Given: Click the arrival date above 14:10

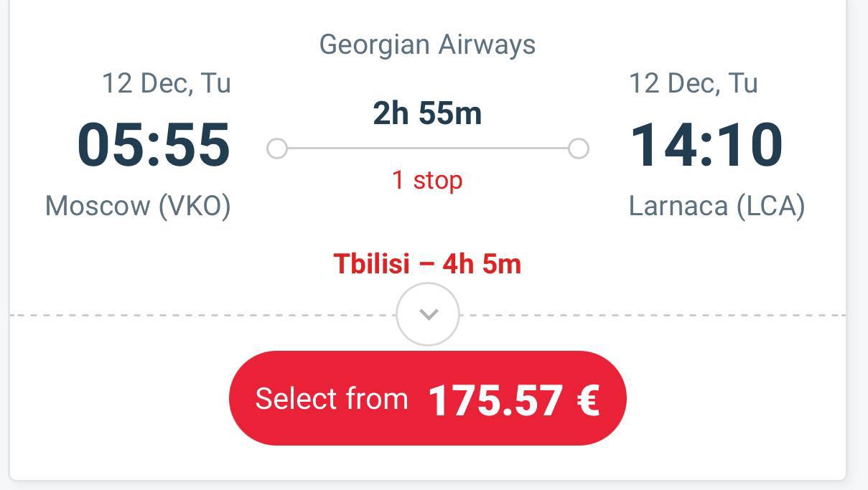Looking at the screenshot, I should click(x=693, y=83).
